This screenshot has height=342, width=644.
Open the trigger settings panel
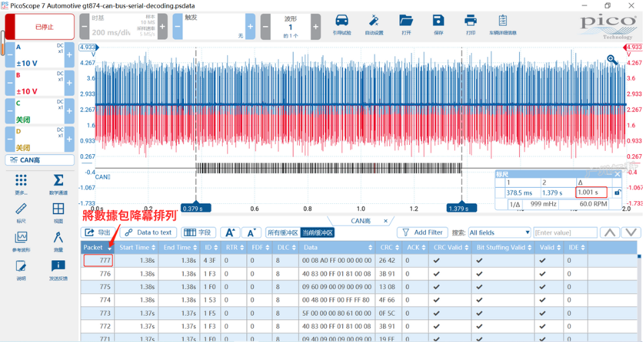[x=214, y=27]
